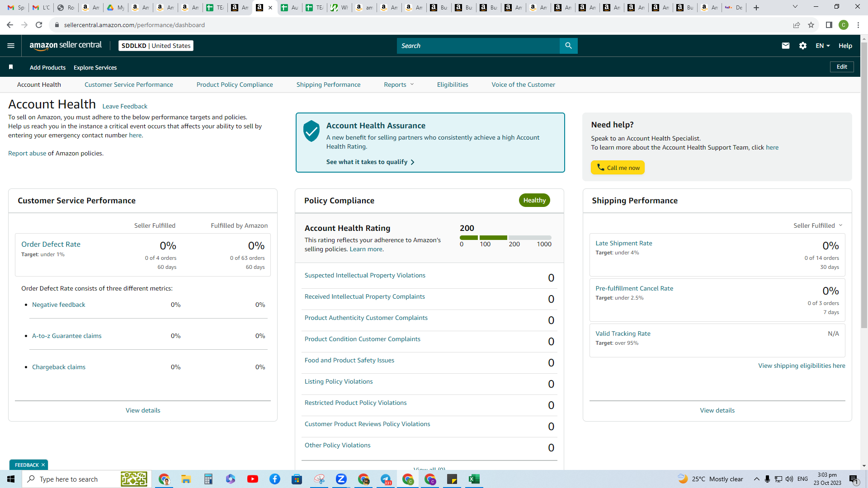Open the Product Policy Compliance tab
The height and width of the screenshot is (488, 868).
tap(235, 84)
